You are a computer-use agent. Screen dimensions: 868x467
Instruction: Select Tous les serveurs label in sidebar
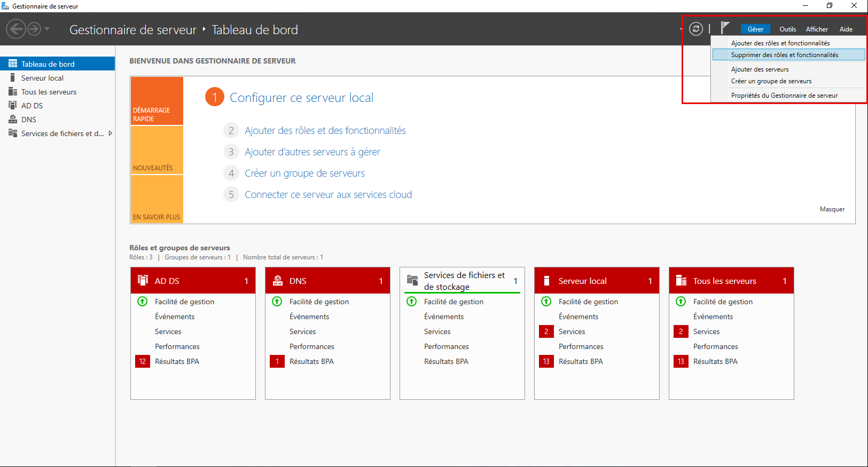[49, 92]
